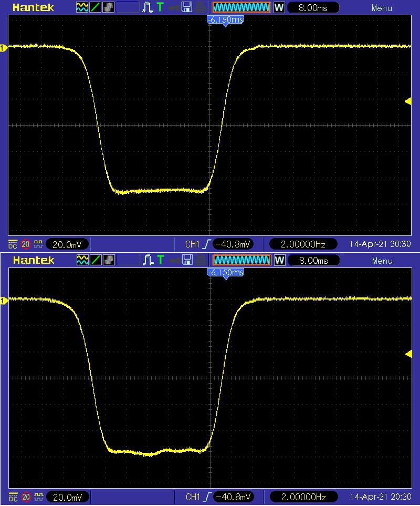Viewport: 420px width, 506px height.
Task: Click the green diagonal line icon in the 20:30 capture
Action: coord(95,7)
